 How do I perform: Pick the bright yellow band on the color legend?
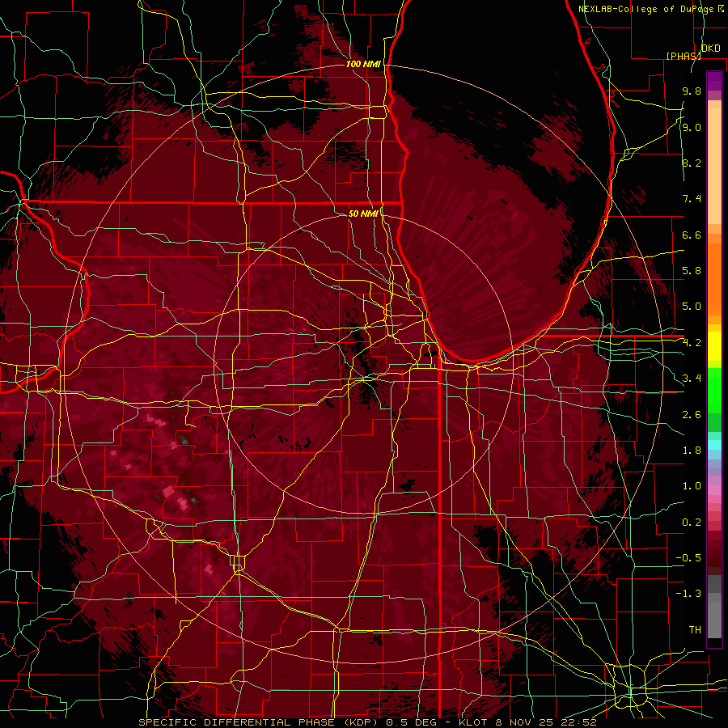(x=714, y=346)
